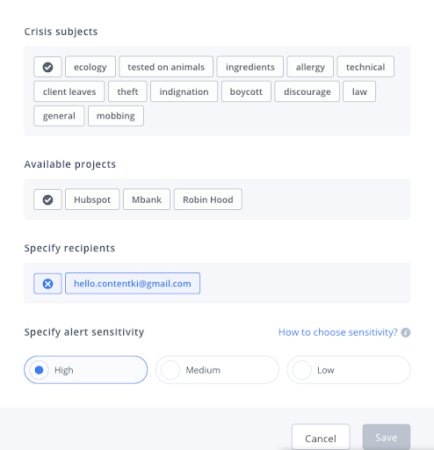The height and width of the screenshot is (450, 434).
Task: Select the Mbank project
Action: click(147, 200)
